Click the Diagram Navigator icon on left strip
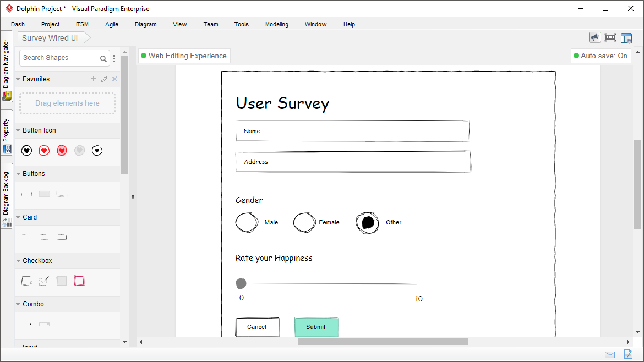Image resolution: width=644 pixels, height=362 pixels. (7, 96)
